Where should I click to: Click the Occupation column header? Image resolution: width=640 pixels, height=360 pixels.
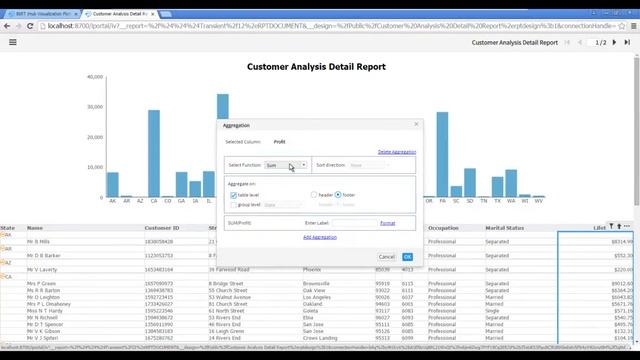(443, 228)
